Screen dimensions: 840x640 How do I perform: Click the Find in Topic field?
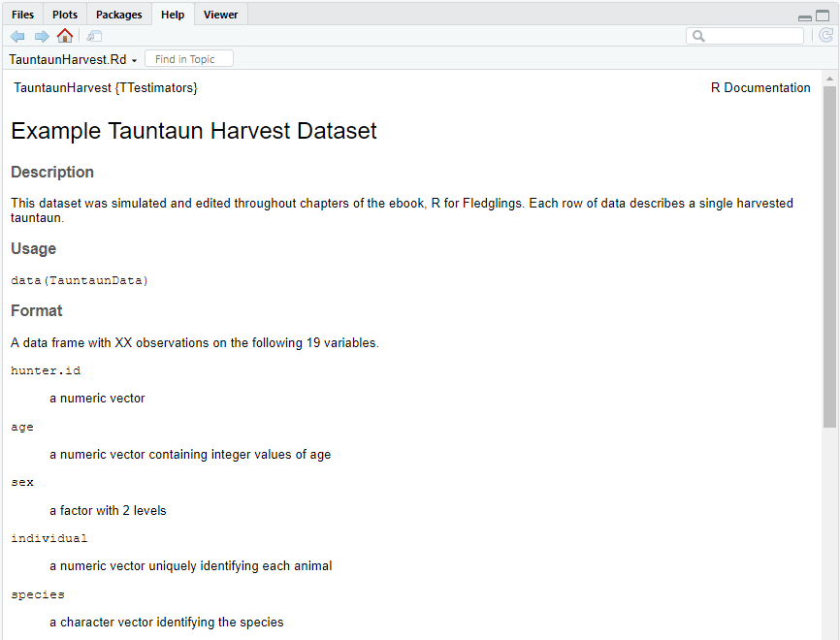189,59
